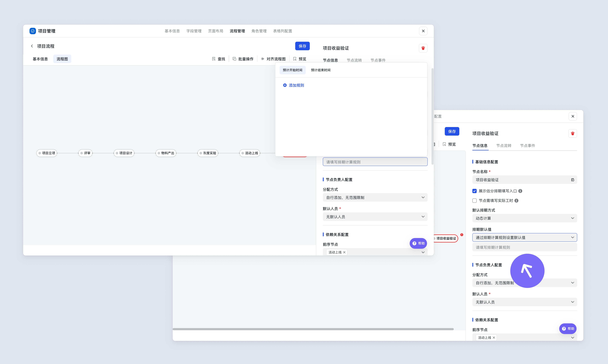Click the 项目管理 app logo icon

tap(33, 31)
